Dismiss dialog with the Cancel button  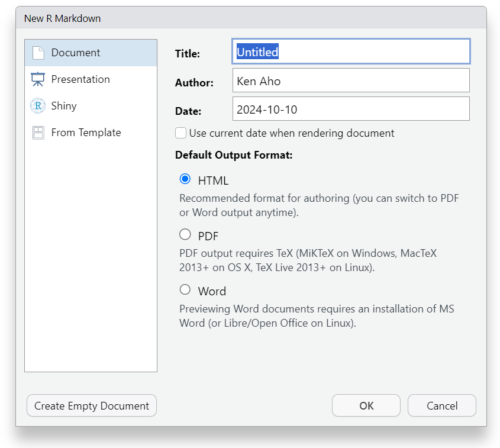tap(442, 405)
